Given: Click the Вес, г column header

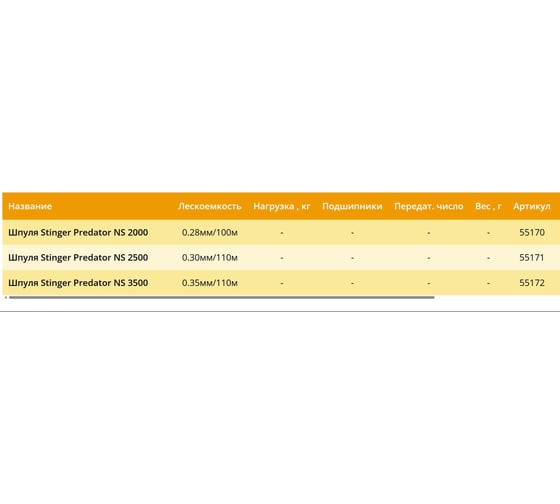Looking at the screenshot, I should pyautogui.click(x=488, y=206).
